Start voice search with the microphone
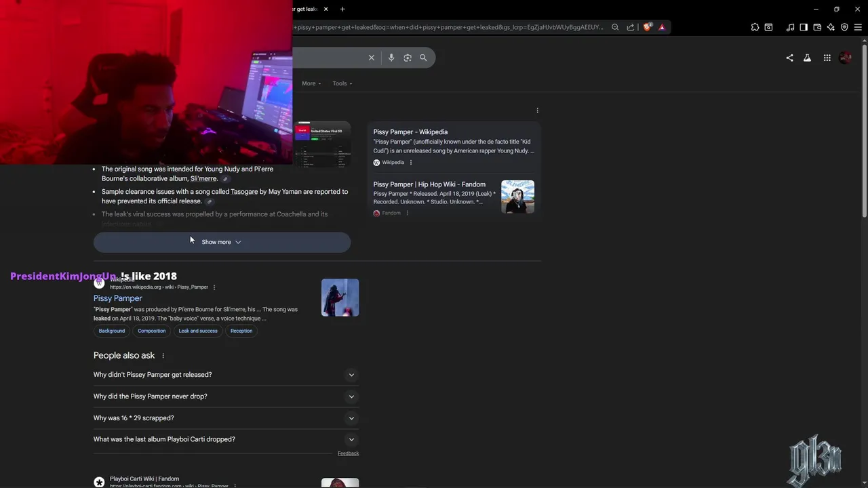Viewport: 868px width, 488px height. point(391,58)
